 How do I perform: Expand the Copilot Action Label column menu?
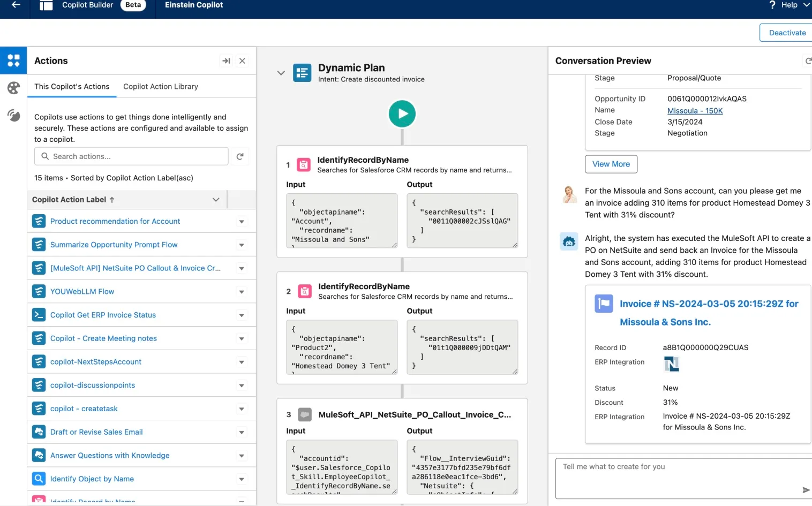pyautogui.click(x=216, y=200)
